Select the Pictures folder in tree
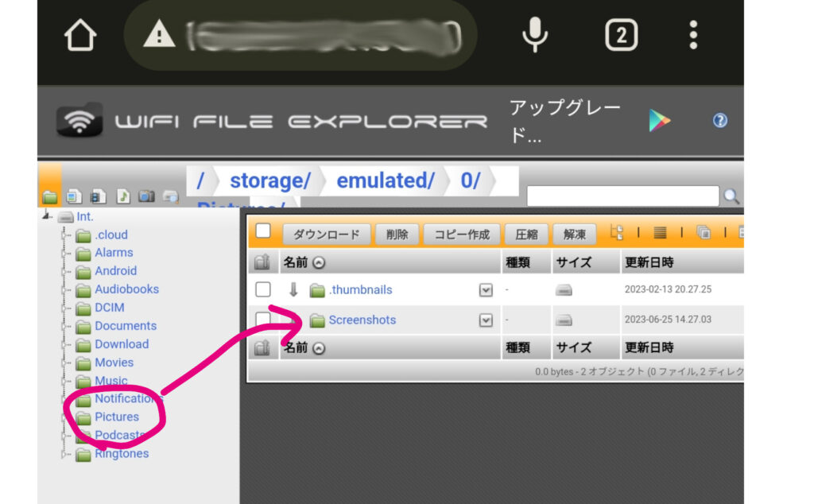The width and height of the screenshot is (814, 504). 117,417
